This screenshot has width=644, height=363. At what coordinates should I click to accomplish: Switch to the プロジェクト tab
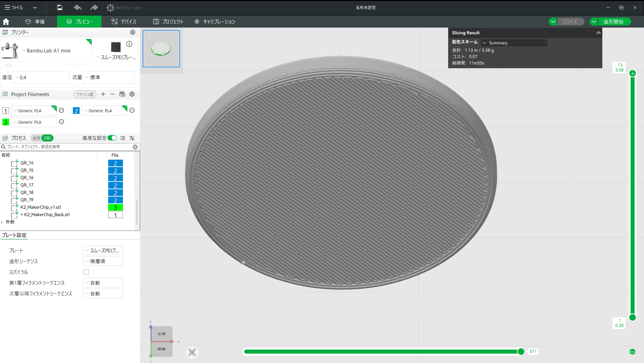168,22
